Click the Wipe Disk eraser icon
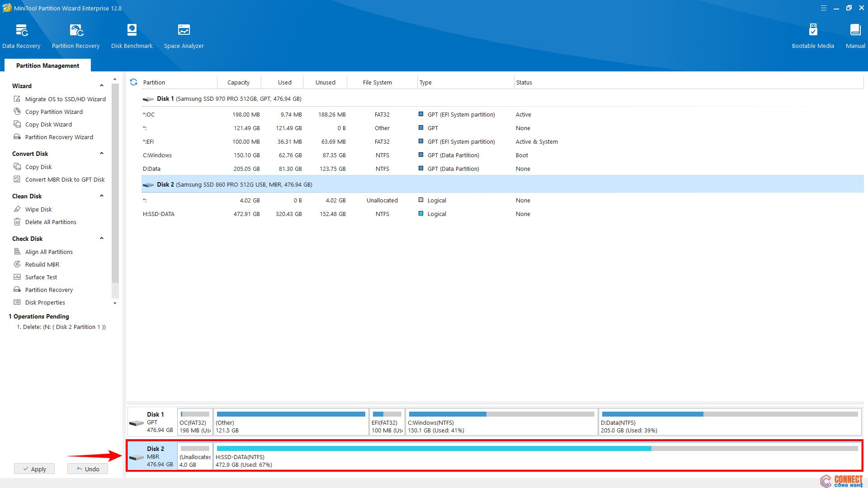Viewport: 868px width, 488px height. [x=17, y=209]
